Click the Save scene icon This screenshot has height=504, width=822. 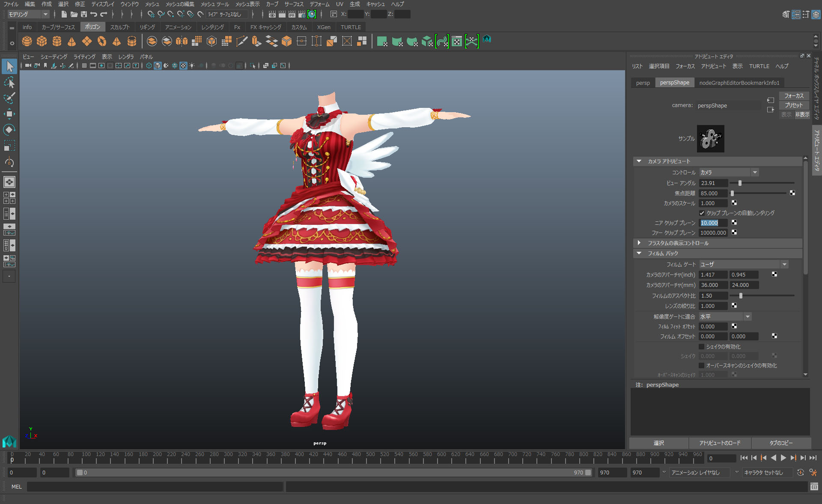click(x=84, y=14)
